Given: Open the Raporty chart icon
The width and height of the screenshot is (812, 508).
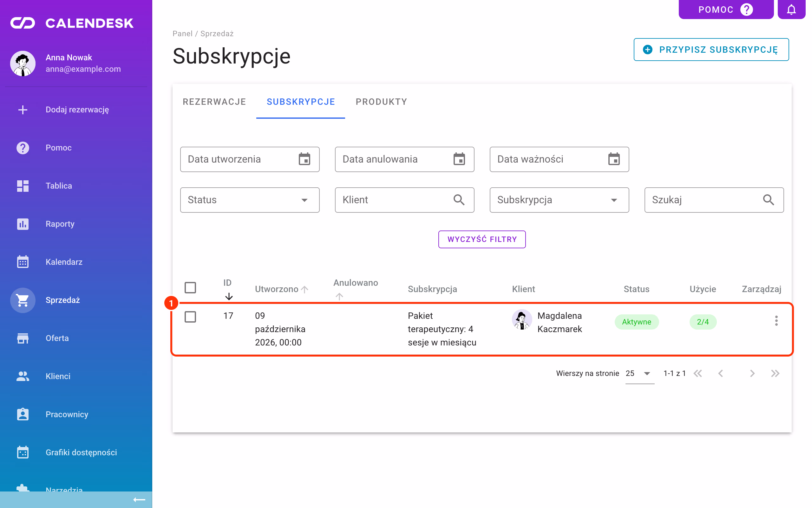Looking at the screenshot, I should [x=23, y=224].
